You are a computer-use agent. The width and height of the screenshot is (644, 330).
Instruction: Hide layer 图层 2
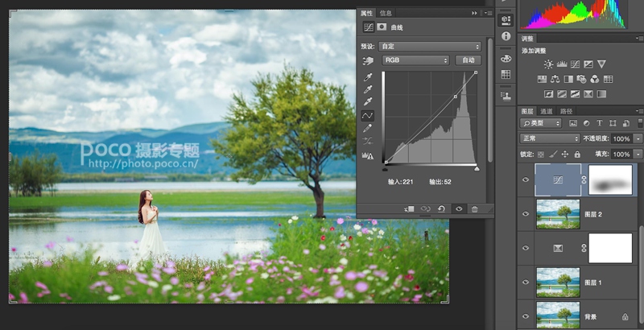click(x=526, y=214)
